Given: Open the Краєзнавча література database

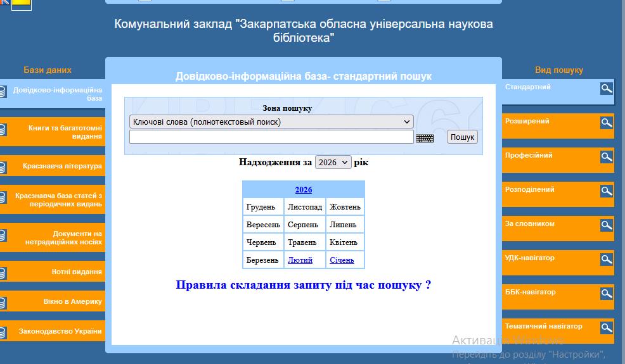Looking at the screenshot, I should [62, 166].
